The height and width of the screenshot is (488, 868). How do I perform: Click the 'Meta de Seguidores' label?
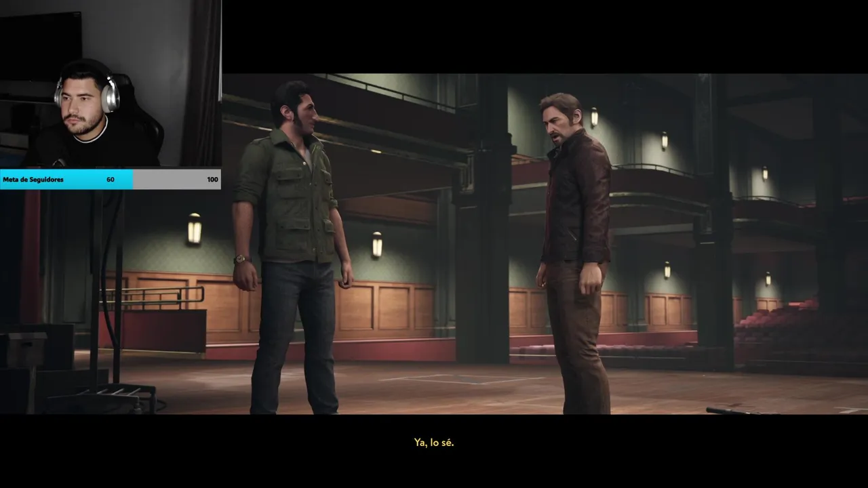[x=33, y=180]
